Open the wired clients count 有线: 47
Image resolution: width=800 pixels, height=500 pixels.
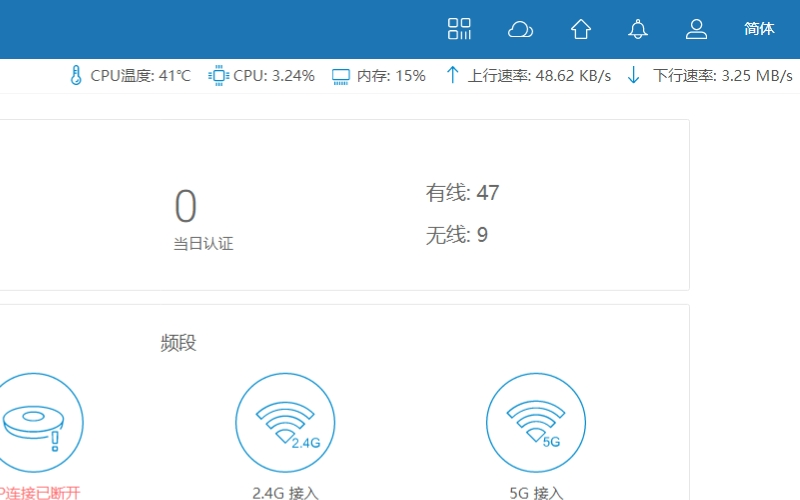click(x=462, y=193)
